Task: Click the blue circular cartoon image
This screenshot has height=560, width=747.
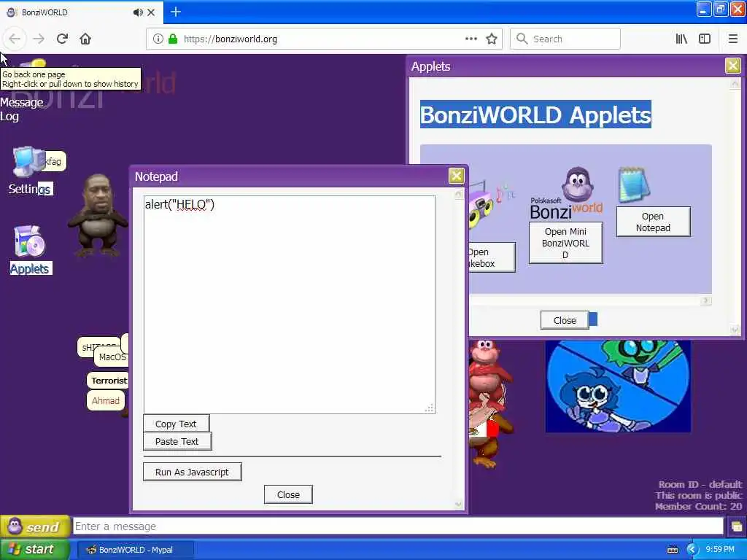Action: pos(618,386)
